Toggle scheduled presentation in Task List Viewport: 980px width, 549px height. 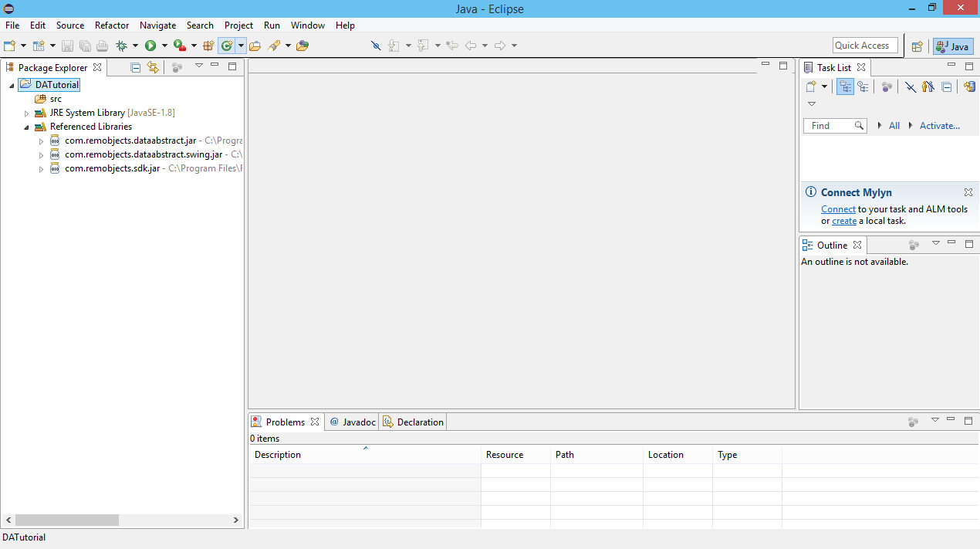863,86
